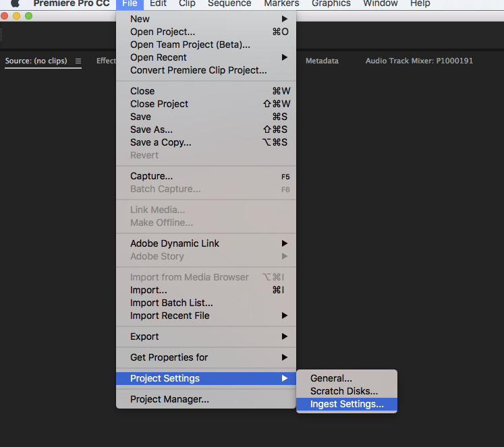The height and width of the screenshot is (447, 504).
Task: Click the red close window button
Action: tap(5, 16)
